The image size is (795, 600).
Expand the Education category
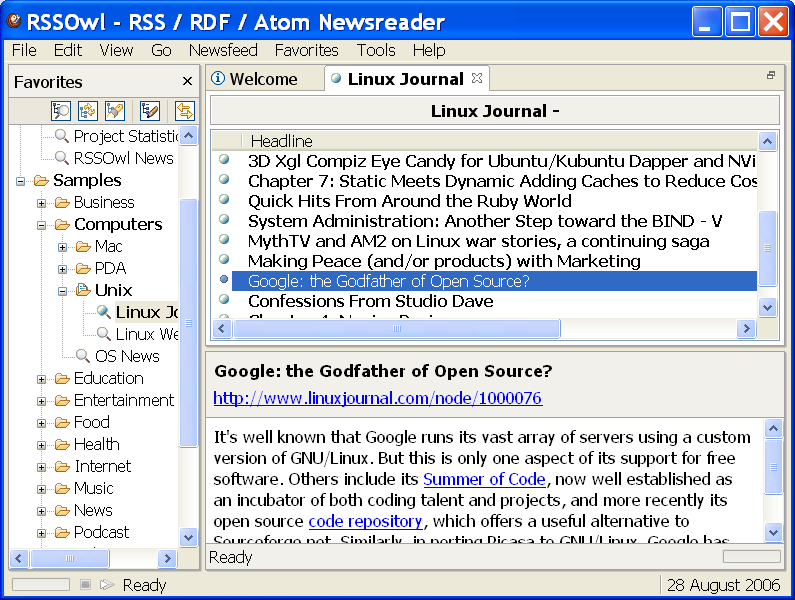42,379
